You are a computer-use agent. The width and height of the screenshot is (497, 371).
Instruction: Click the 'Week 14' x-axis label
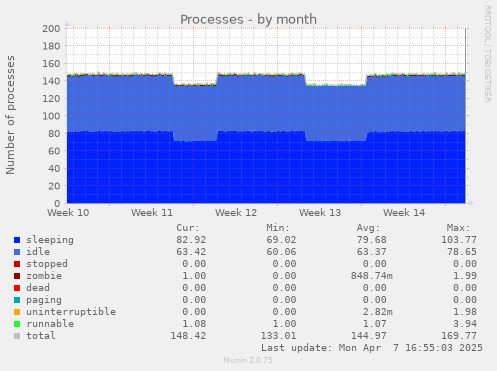point(404,213)
